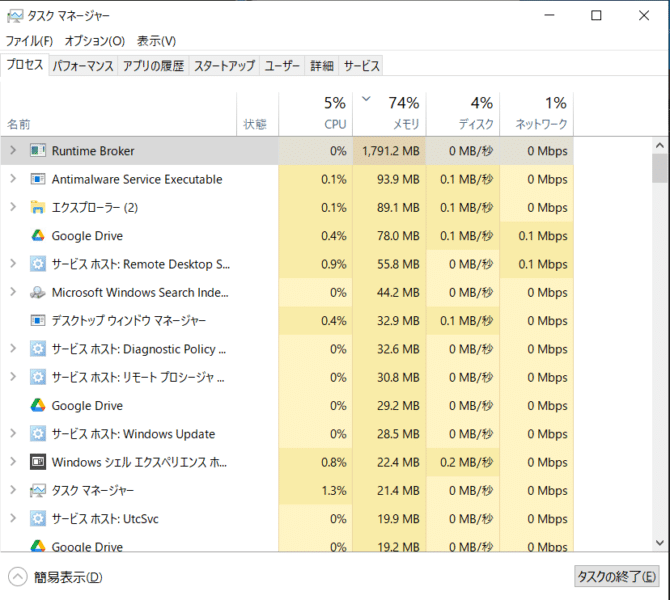This screenshot has height=600, width=670.
Task: Click the Antimalware Service Executable icon
Action: pos(38,179)
